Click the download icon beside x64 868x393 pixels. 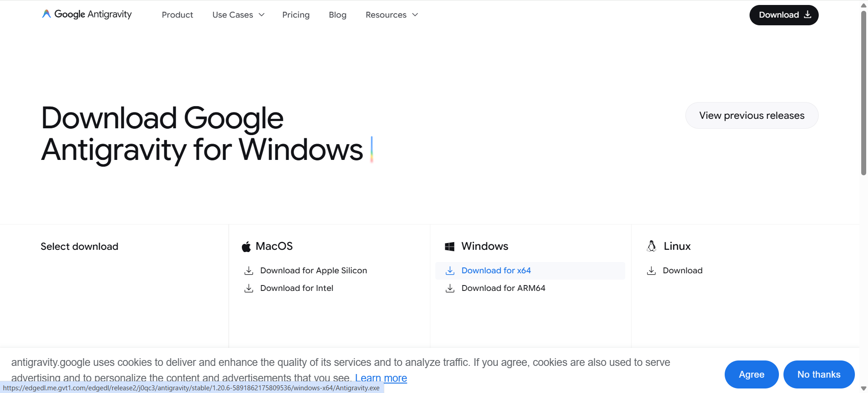click(x=450, y=271)
